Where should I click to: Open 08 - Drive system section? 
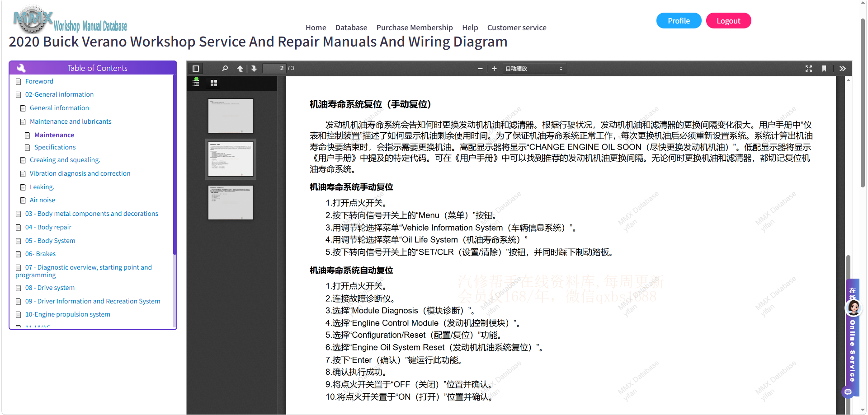click(x=50, y=288)
